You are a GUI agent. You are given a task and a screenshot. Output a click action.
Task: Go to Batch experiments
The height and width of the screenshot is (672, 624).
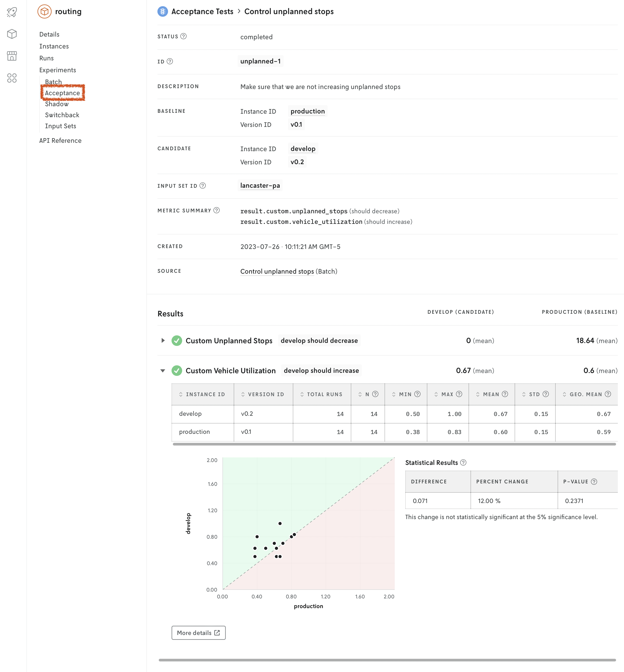pos(53,82)
